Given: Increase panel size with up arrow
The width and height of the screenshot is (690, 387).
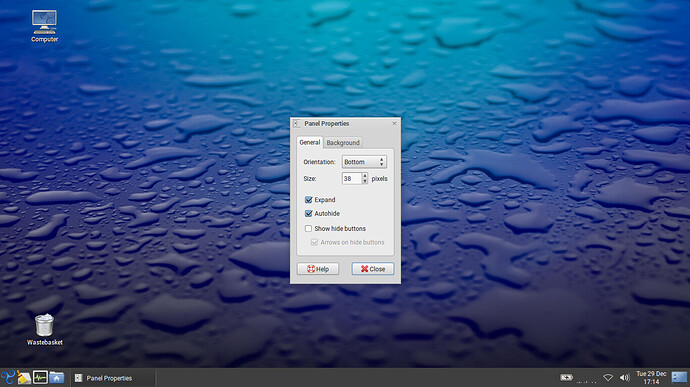Looking at the screenshot, I should click(x=364, y=176).
